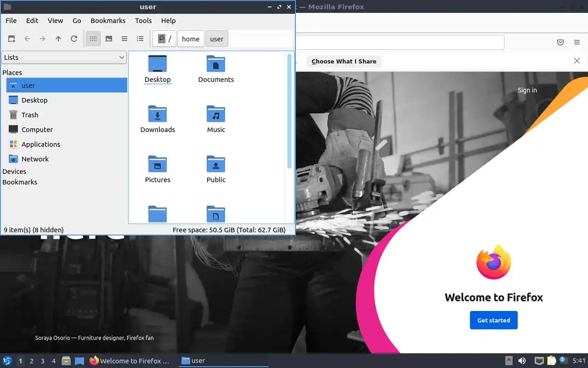Click 'Sign in' link in Firefox

click(x=527, y=90)
